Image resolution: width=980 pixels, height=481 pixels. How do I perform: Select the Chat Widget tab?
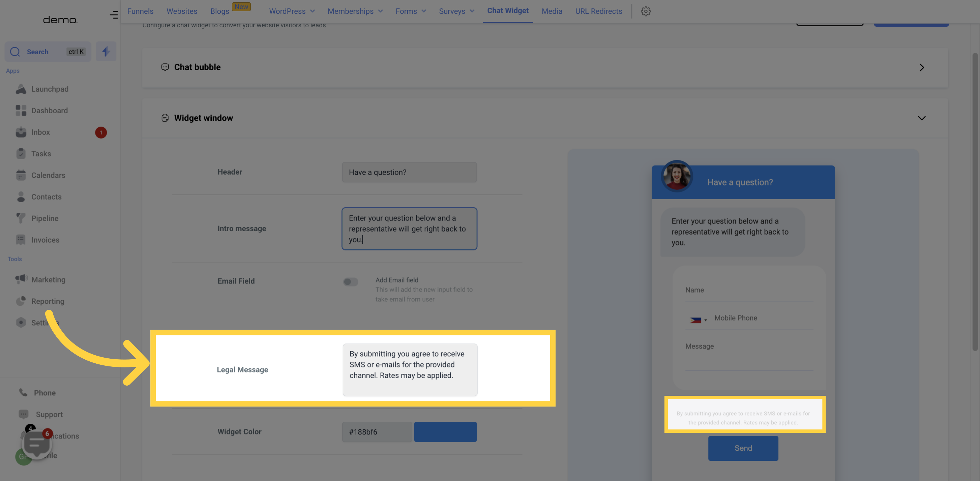click(507, 11)
